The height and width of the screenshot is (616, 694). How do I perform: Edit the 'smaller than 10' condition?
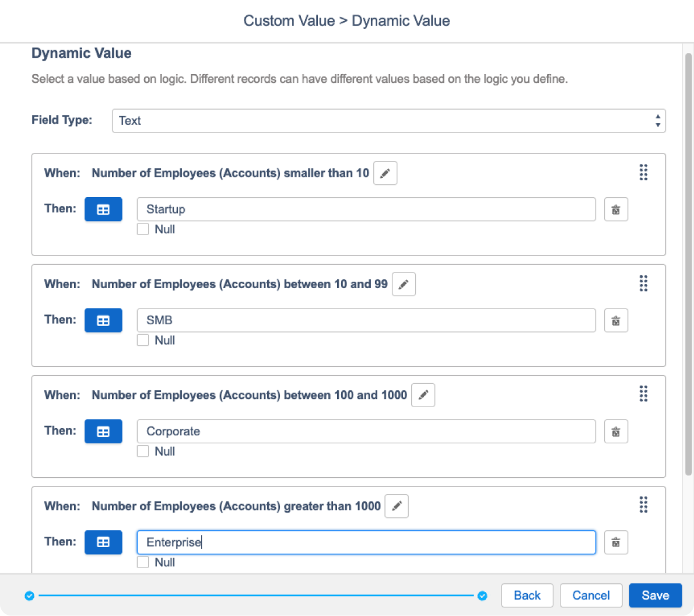tap(385, 173)
